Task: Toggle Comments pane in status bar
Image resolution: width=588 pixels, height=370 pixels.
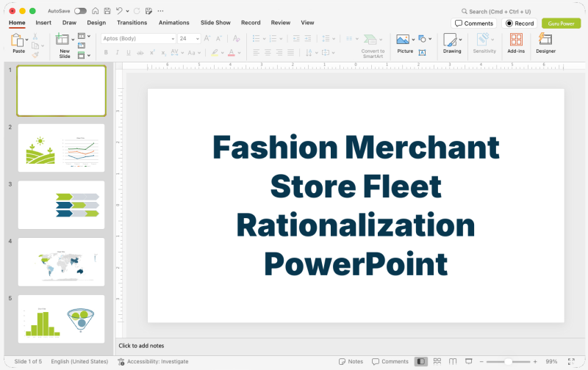Action: [390, 361]
